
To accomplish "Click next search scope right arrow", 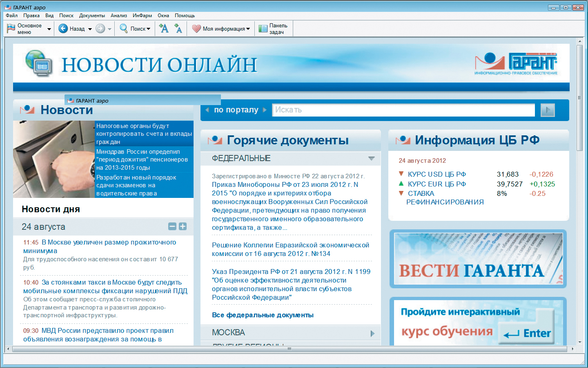I will click(265, 110).
